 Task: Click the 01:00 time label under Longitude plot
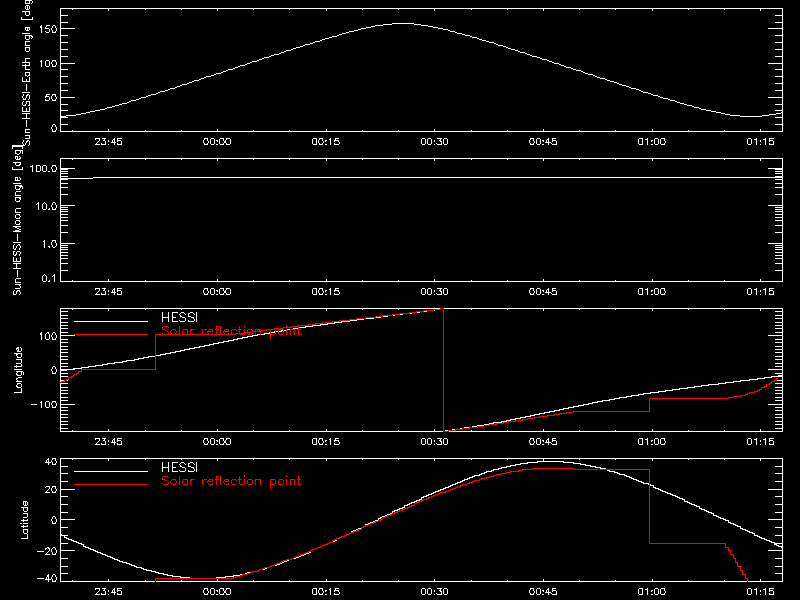click(x=652, y=442)
